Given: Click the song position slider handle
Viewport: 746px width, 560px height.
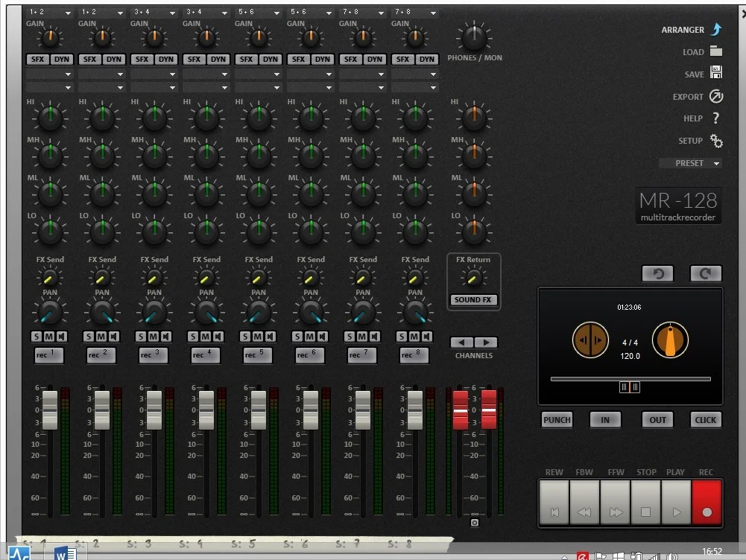Looking at the screenshot, I should point(630,387).
